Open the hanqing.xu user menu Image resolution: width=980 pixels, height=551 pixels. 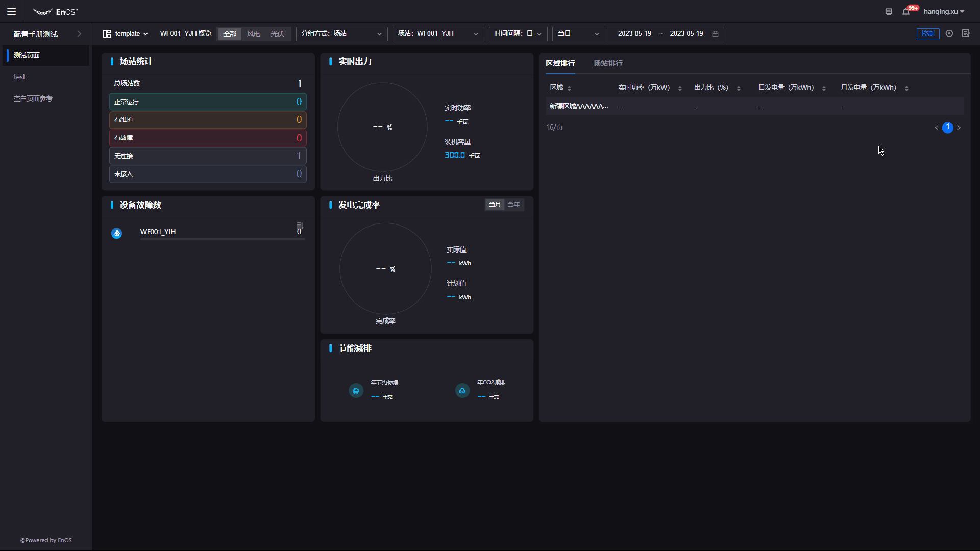point(944,11)
